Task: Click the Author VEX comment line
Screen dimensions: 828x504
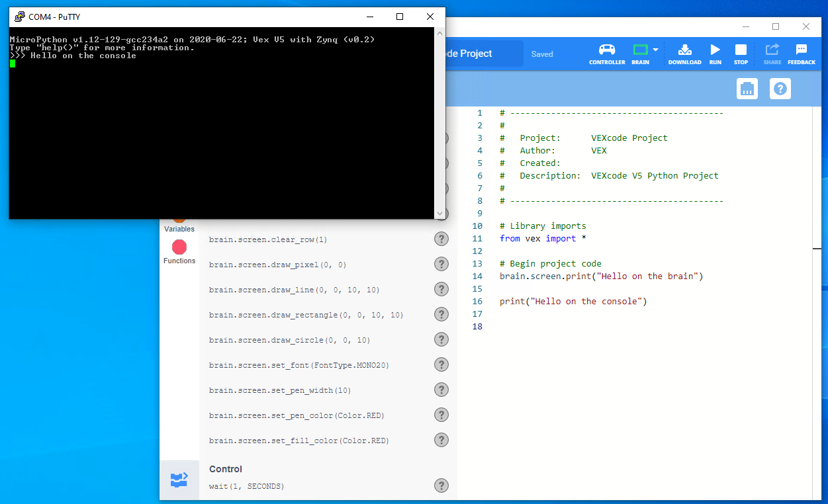Action: click(553, 150)
